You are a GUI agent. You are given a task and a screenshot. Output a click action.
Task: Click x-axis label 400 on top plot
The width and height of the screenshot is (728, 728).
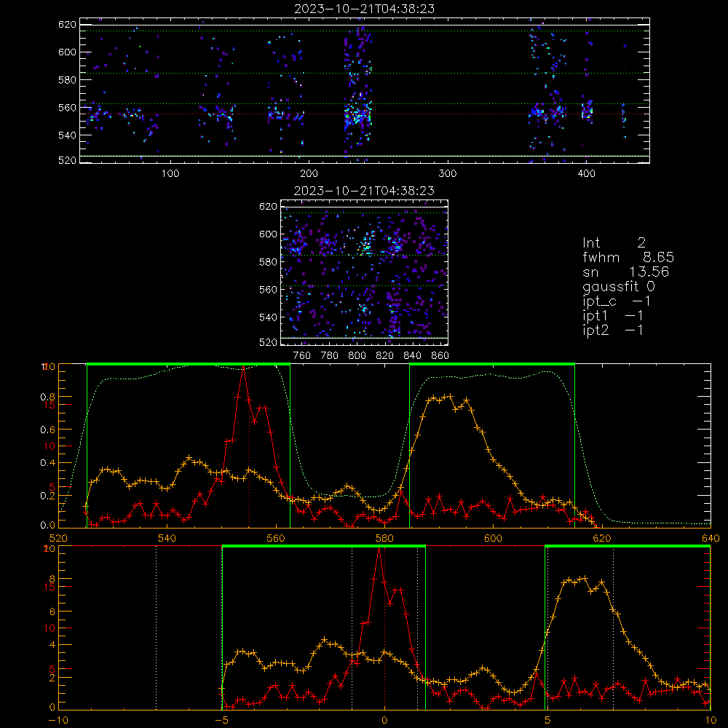tap(586, 173)
